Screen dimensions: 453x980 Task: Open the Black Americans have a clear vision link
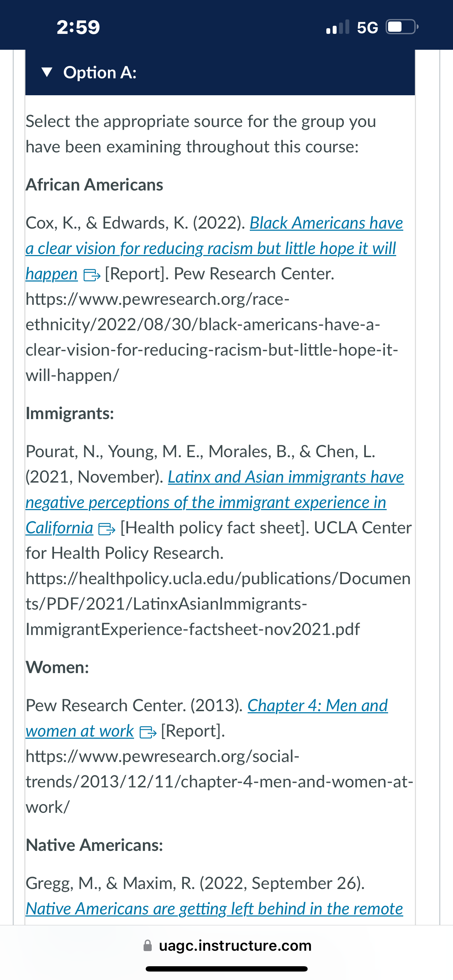coord(214,248)
